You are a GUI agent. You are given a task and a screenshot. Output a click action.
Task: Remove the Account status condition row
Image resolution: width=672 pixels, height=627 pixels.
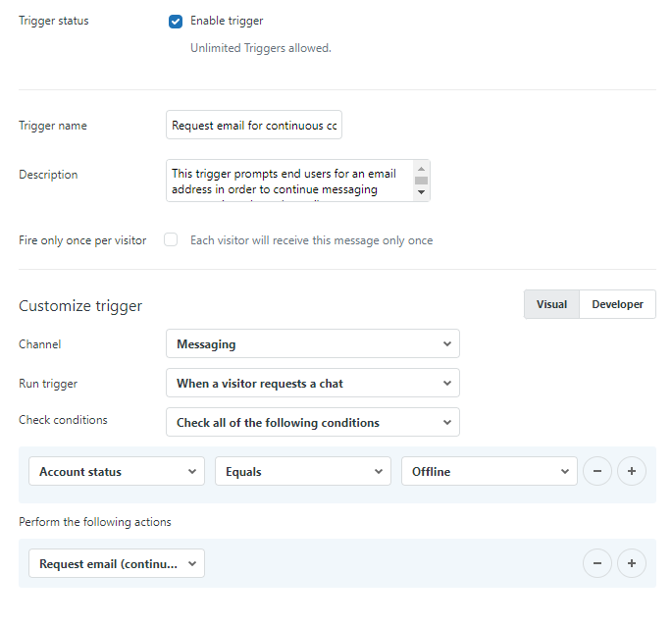point(597,472)
